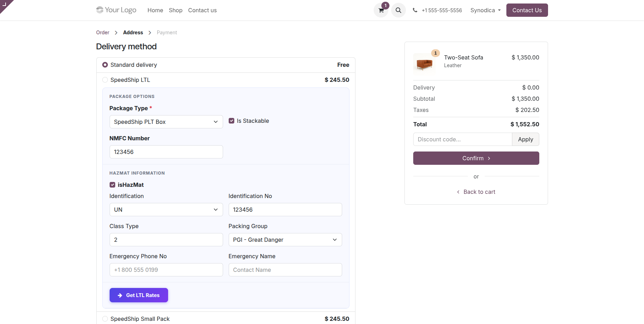644x324 pixels.
Task: Open Contact us menu item
Action: click(202, 10)
